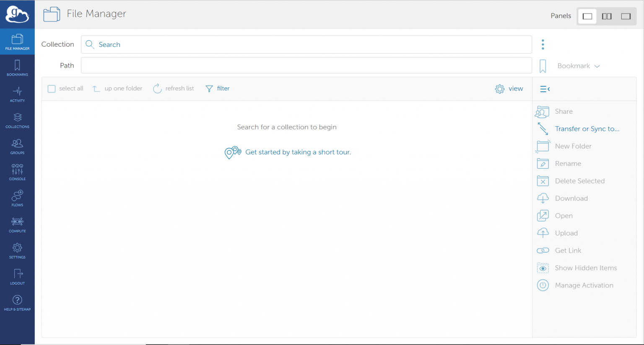Viewport: 644px width, 345px height.
Task: Open Bookmarks in the left sidebar
Action: pyautogui.click(x=17, y=68)
